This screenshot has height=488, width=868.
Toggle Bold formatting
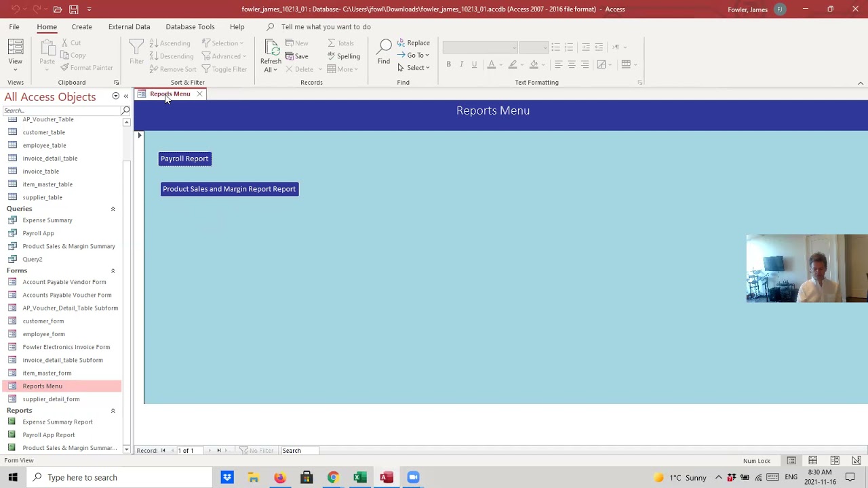(448, 64)
